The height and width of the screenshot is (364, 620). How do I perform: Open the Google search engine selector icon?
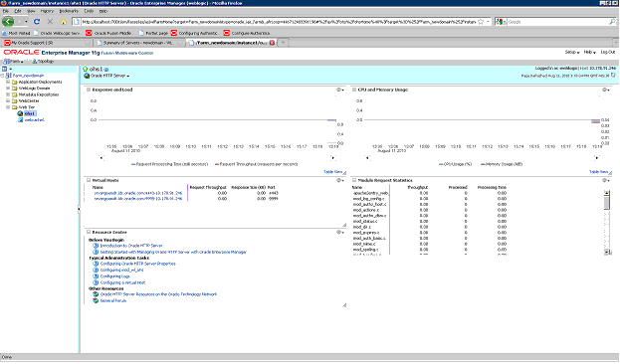tap(501, 22)
